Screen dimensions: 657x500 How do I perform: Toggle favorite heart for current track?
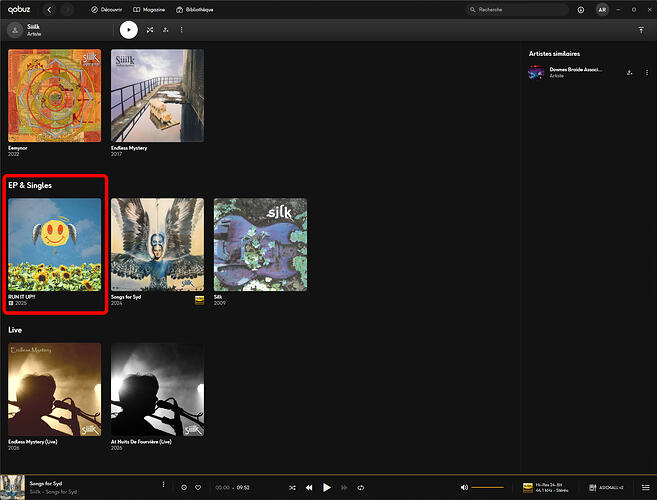pyautogui.click(x=198, y=487)
